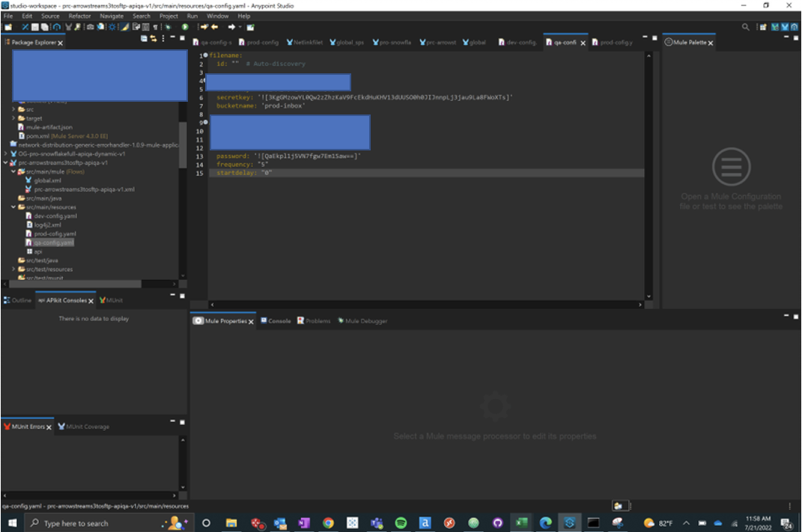Viewport: 802px width, 532px height.
Task: Expand the src folder node
Action: (x=13, y=109)
